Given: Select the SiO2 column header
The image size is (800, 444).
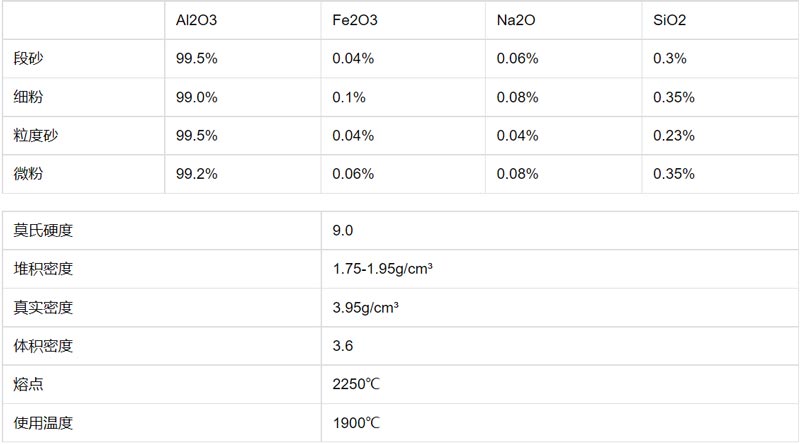Looking at the screenshot, I should (x=671, y=20).
